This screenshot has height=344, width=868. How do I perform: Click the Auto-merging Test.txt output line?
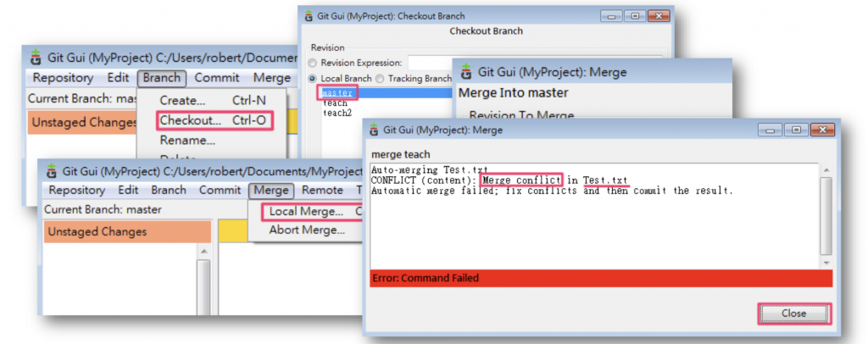click(430, 169)
